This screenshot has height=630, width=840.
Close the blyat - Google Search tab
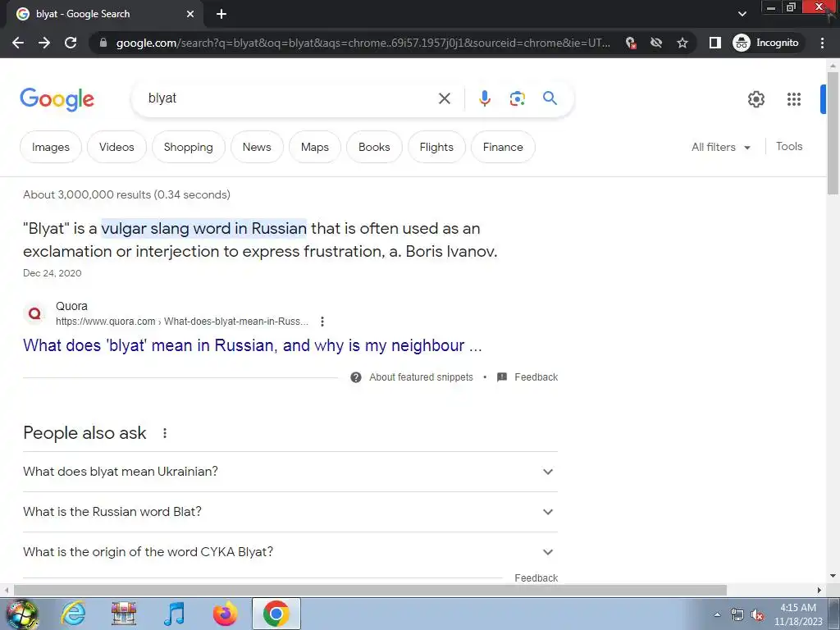tap(190, 14)
